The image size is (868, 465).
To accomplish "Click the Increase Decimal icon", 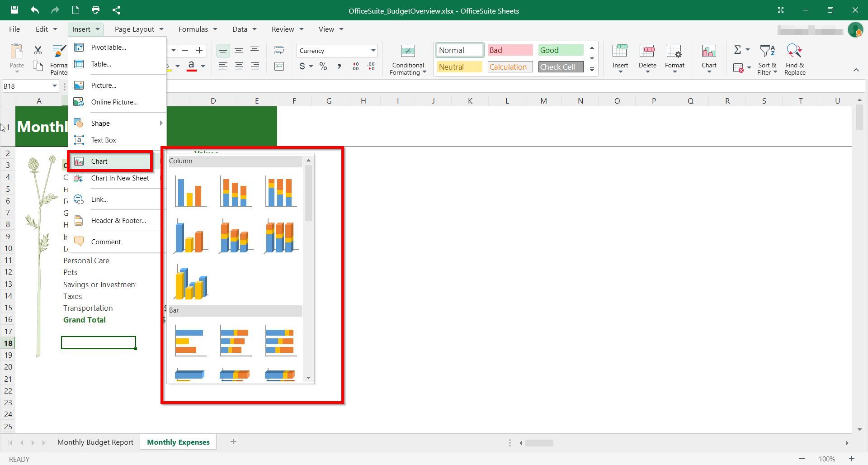I will [x=355, y=66].
